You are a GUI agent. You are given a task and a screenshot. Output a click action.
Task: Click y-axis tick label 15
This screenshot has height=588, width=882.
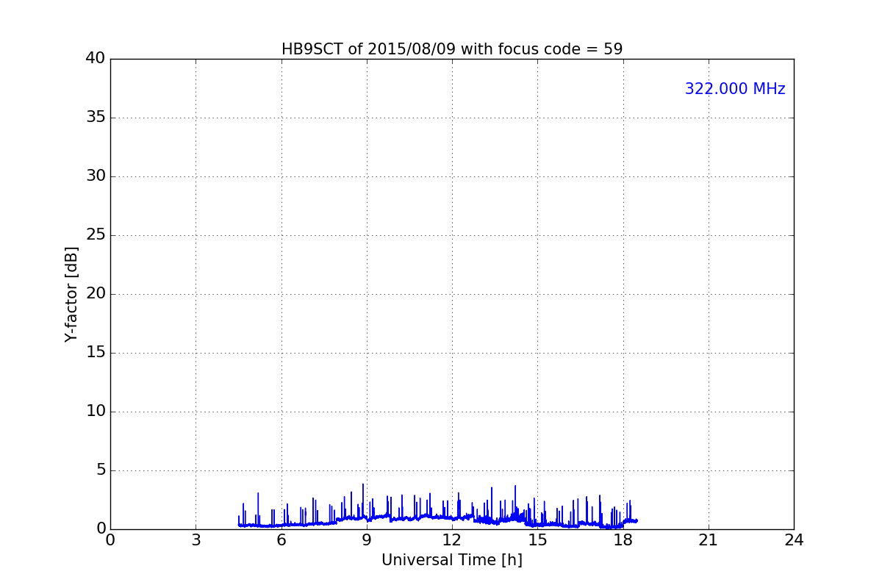tap(96, 353)
